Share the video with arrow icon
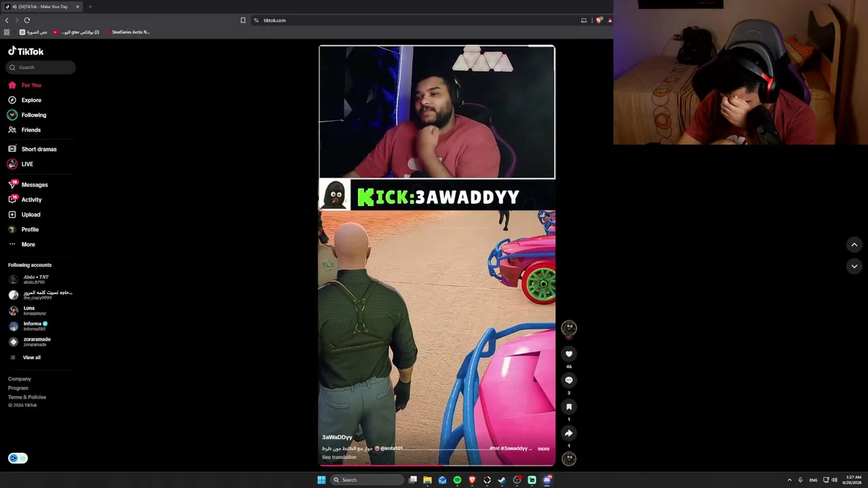This screenshot has height=488, width=868. tap(569, 433)
